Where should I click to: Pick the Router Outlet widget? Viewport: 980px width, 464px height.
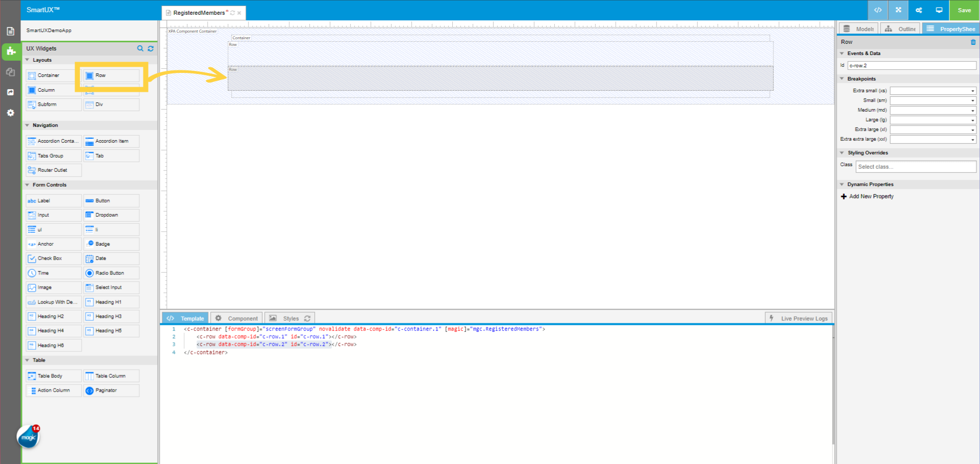(54, 170)
